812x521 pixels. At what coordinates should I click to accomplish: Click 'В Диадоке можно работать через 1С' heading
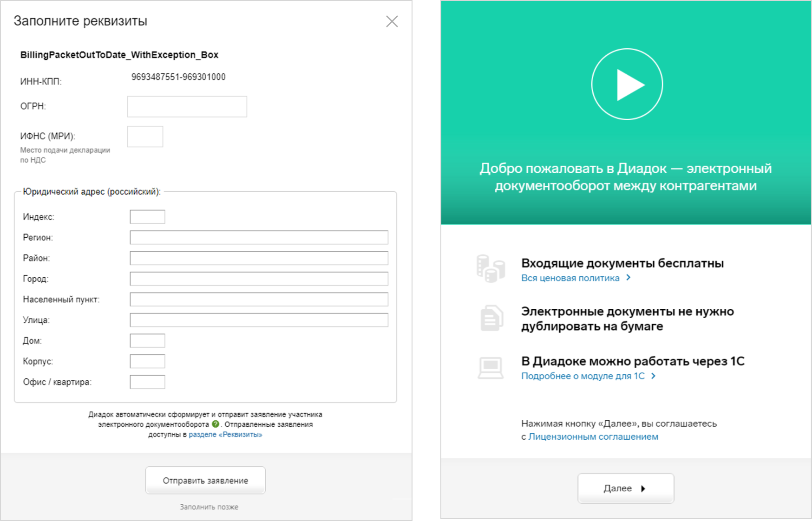point(633,361)
